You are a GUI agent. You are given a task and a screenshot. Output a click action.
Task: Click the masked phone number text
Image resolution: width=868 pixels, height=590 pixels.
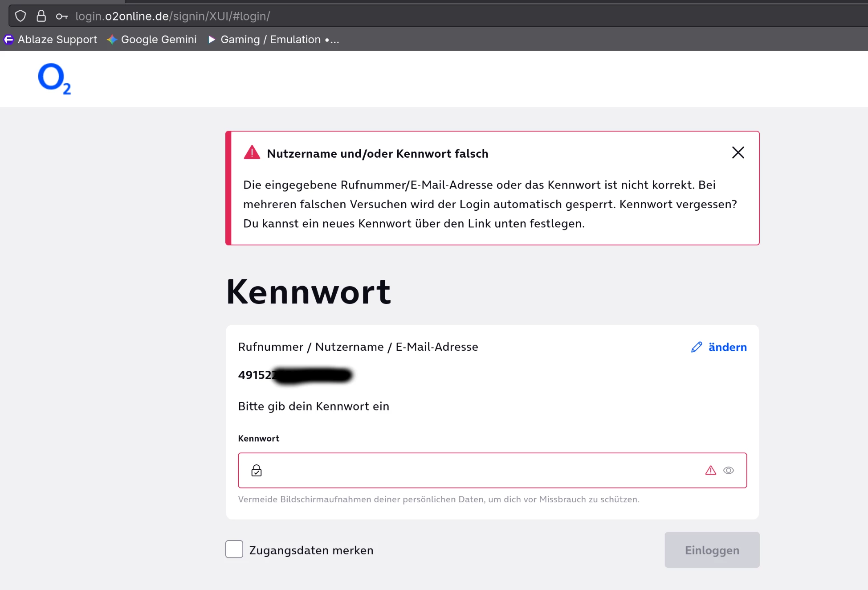click(x=295, y=375)
